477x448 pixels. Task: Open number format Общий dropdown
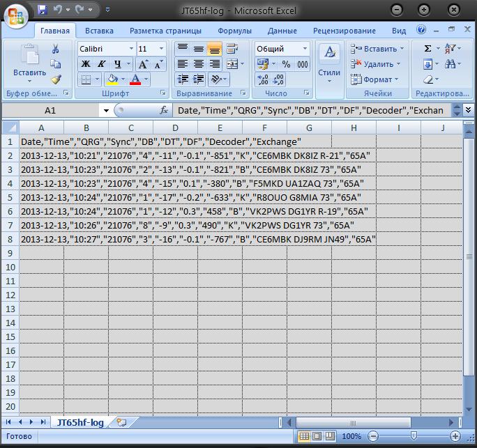[x=305, y=49]
